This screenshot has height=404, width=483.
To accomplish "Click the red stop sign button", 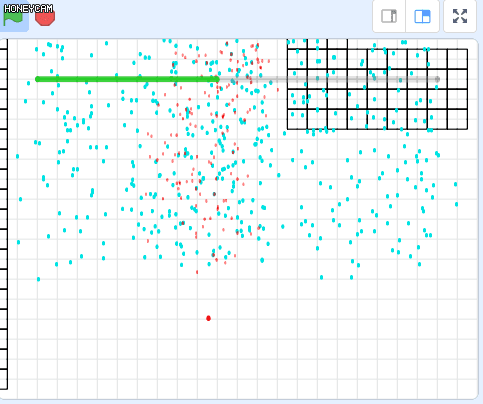I will coord(45,17).
